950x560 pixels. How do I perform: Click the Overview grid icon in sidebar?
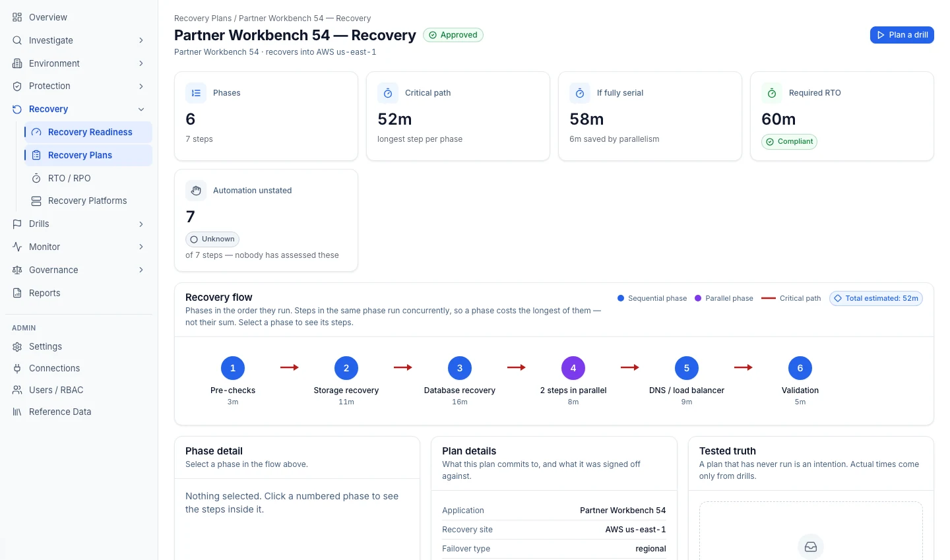[x=17, y=17]
